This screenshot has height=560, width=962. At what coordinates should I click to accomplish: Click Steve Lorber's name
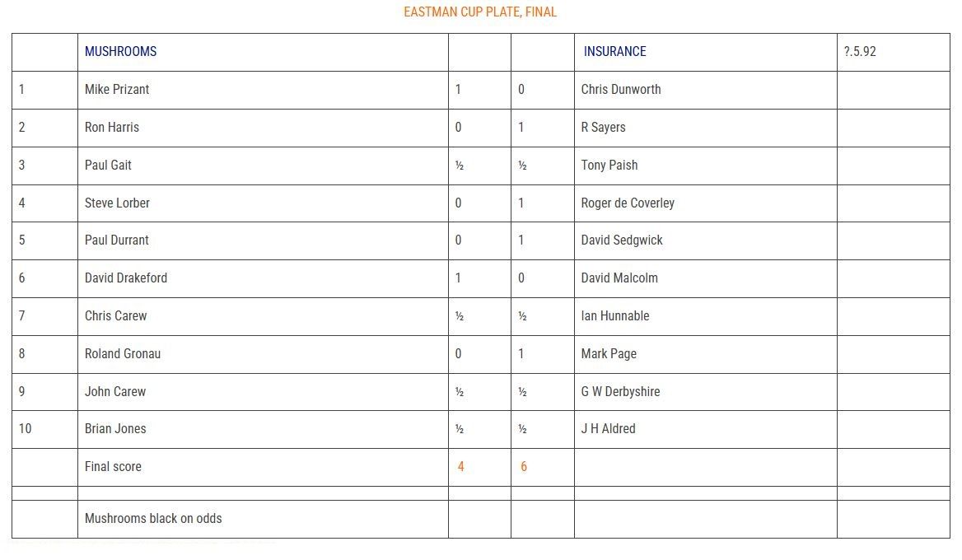coord(117,203)
